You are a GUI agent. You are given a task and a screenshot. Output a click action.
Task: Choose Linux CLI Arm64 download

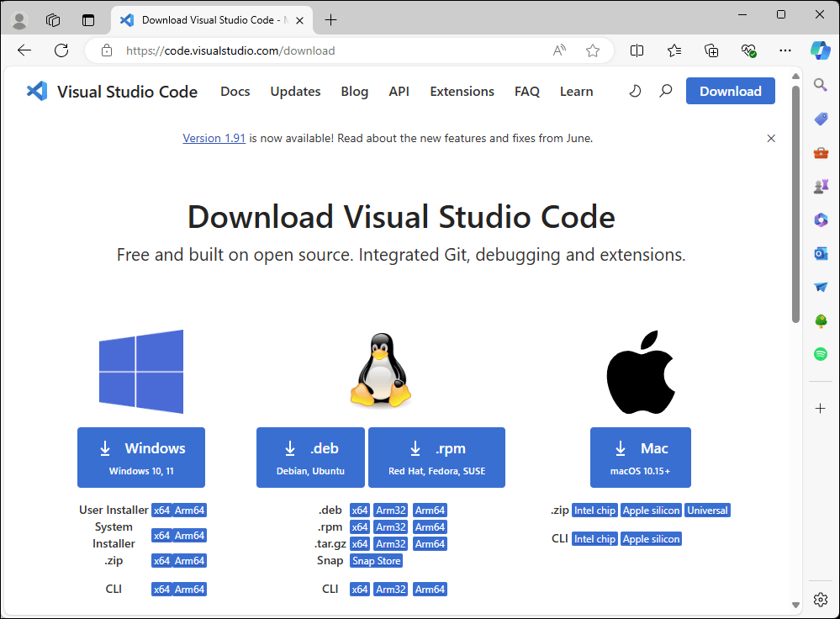[x=430, y=589]
